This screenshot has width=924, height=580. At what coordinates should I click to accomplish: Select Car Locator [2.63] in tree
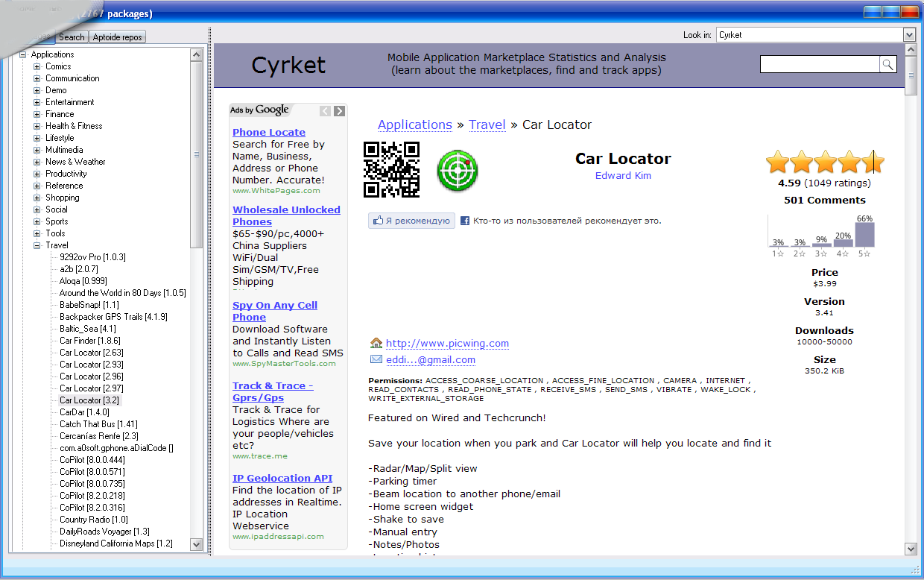click(92, 353)
